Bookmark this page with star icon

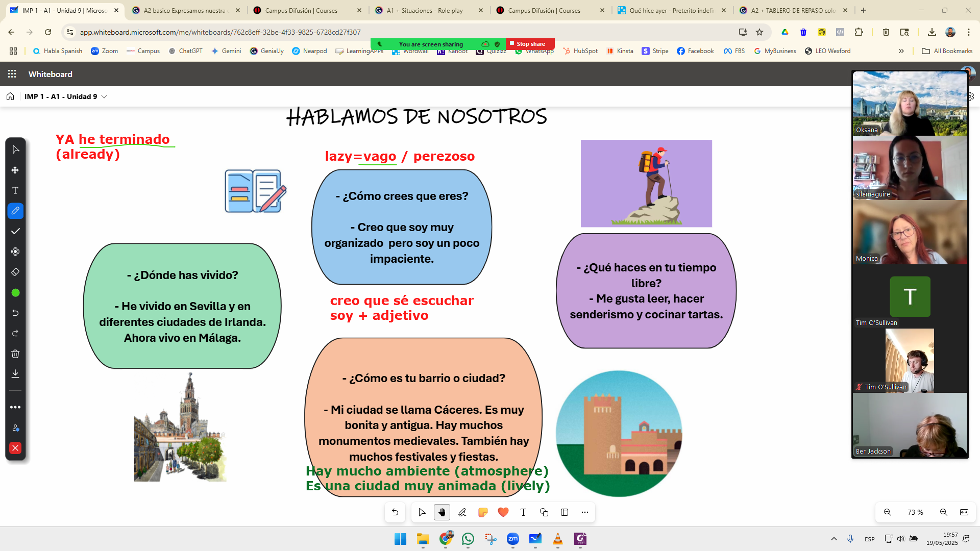coord(759,32)
